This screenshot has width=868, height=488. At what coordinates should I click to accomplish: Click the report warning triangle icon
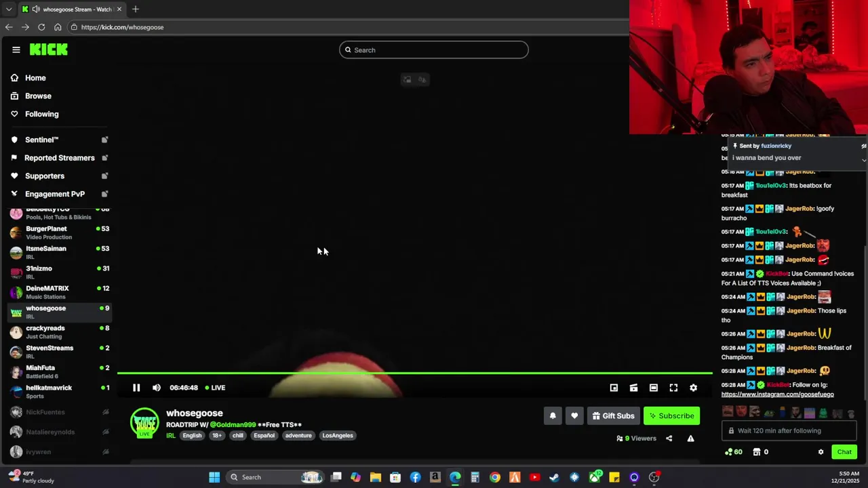pos(690,439)
